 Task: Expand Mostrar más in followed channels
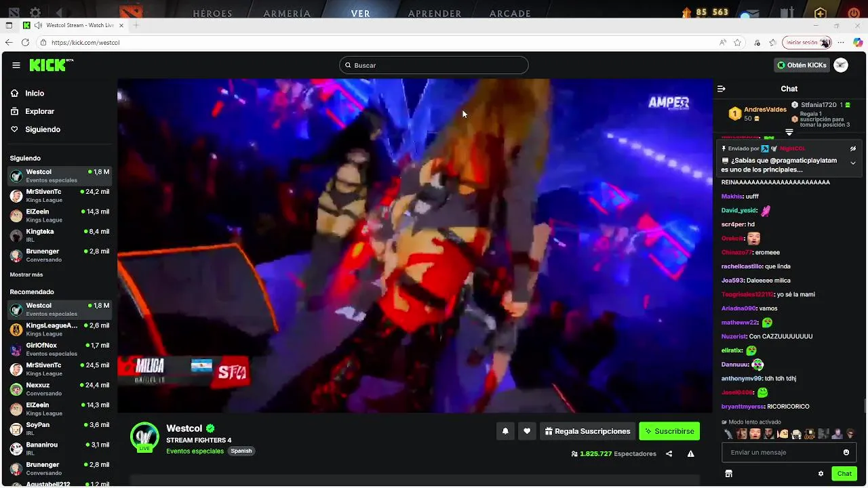[26, 274]
